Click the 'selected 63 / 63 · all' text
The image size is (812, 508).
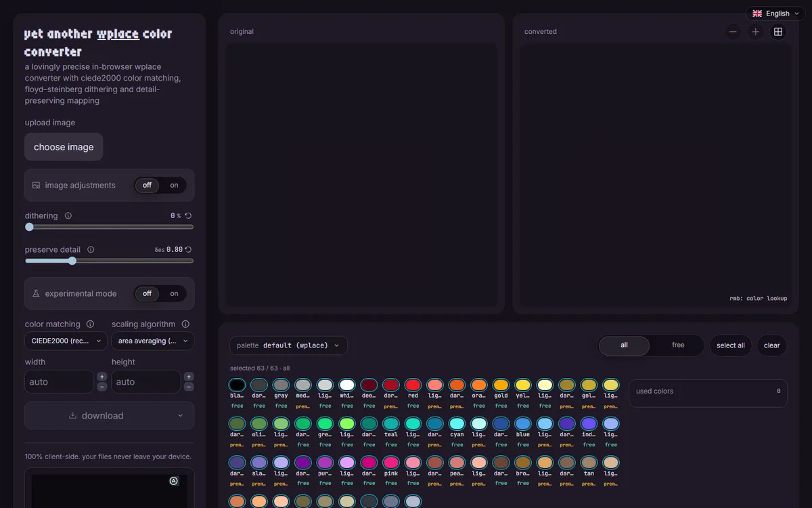tap(260, 368)
